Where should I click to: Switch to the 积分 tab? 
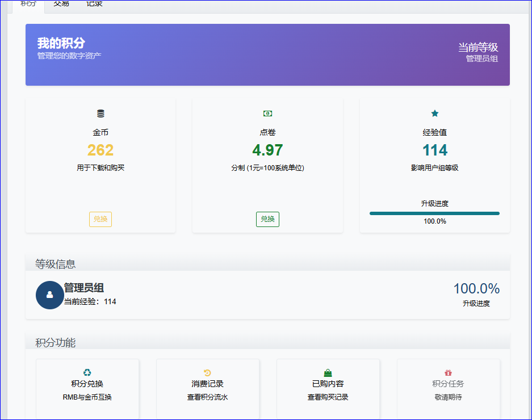(x=28, y=3)
